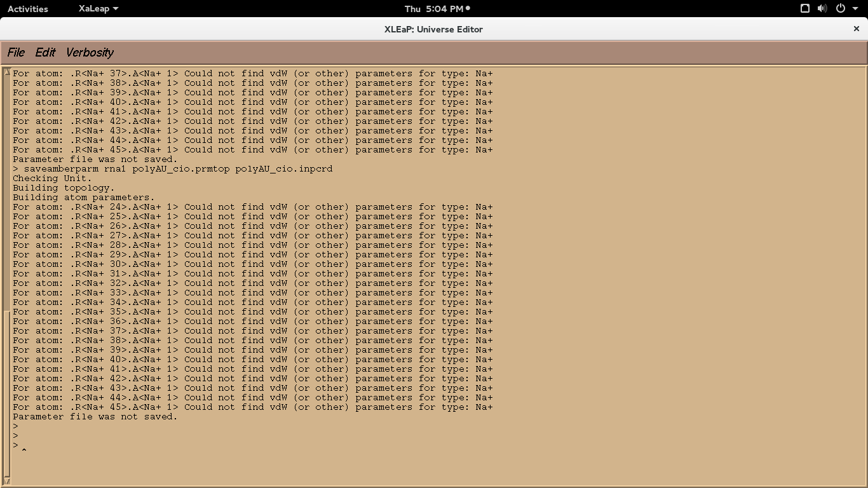This screenshot has height=488, width=868.
Task: Open the File menu
Action: (x=16, y=53)
